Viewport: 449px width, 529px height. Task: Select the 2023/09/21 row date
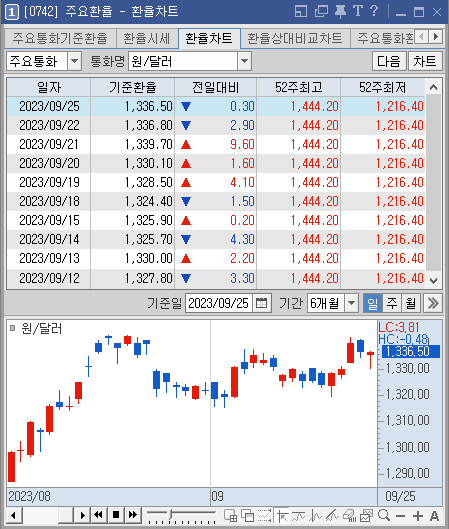(49, 144)
